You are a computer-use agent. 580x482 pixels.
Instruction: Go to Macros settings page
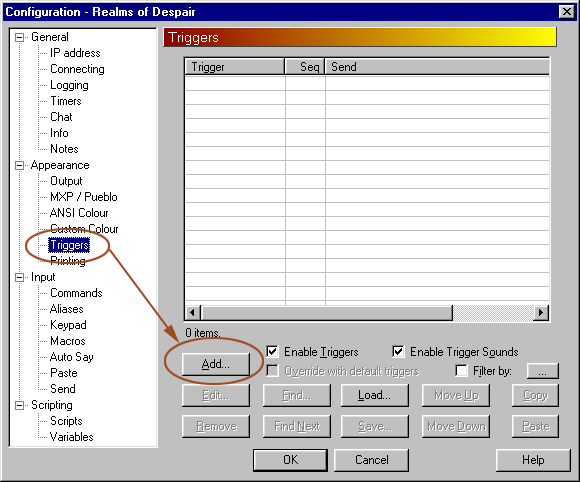coord(68,341)
